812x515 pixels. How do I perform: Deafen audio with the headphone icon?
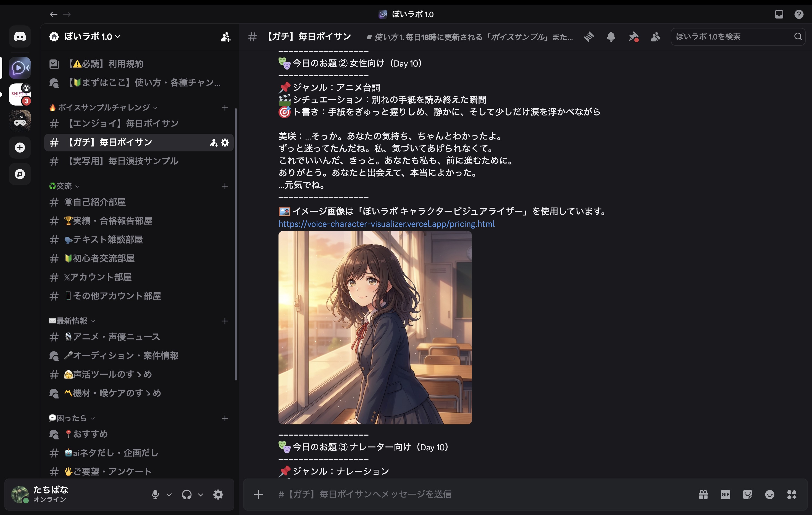pyautogui.click(x=186, y=495)
